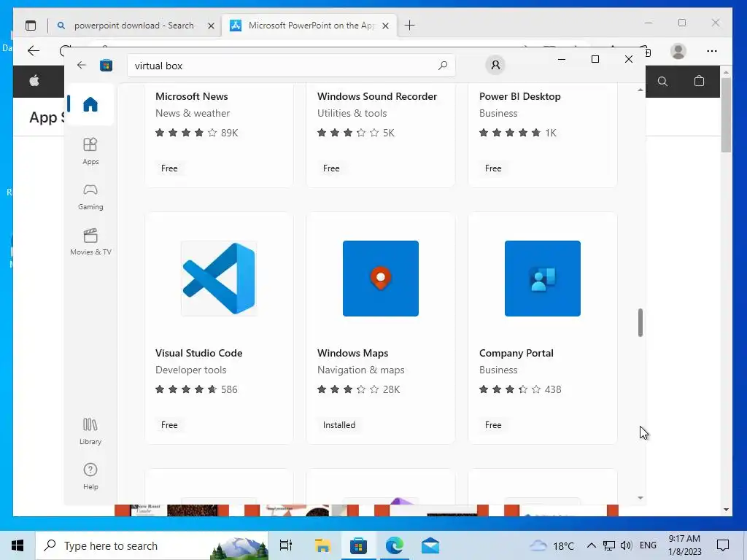The width and height of the screenshot is (747, 560).
Task: Open Mail app from taskbar
Action: [x=430, y=545]
